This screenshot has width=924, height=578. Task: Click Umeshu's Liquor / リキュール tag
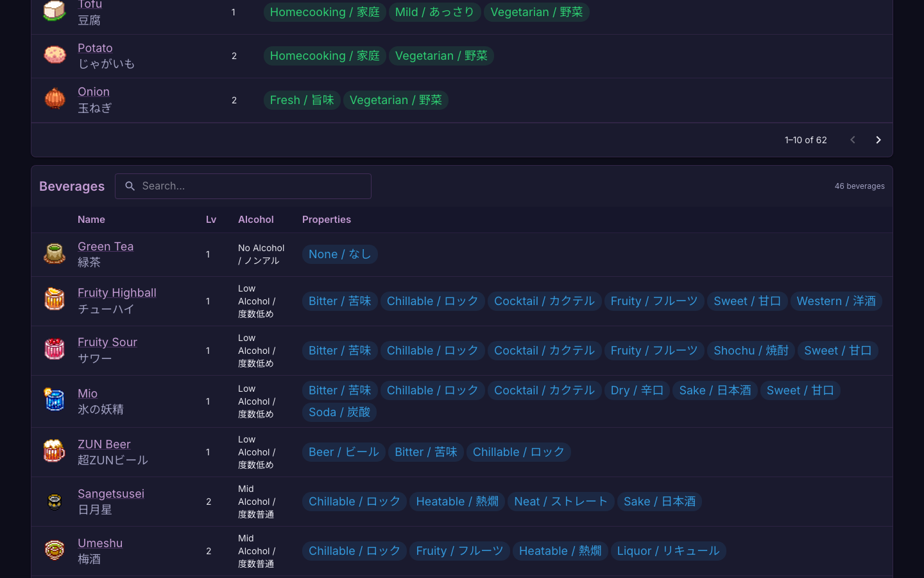tap(668, 551)
